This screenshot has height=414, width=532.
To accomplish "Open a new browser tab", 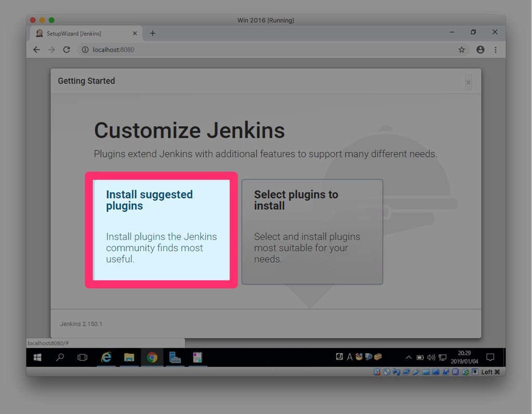I will click(x=153, y=33).
